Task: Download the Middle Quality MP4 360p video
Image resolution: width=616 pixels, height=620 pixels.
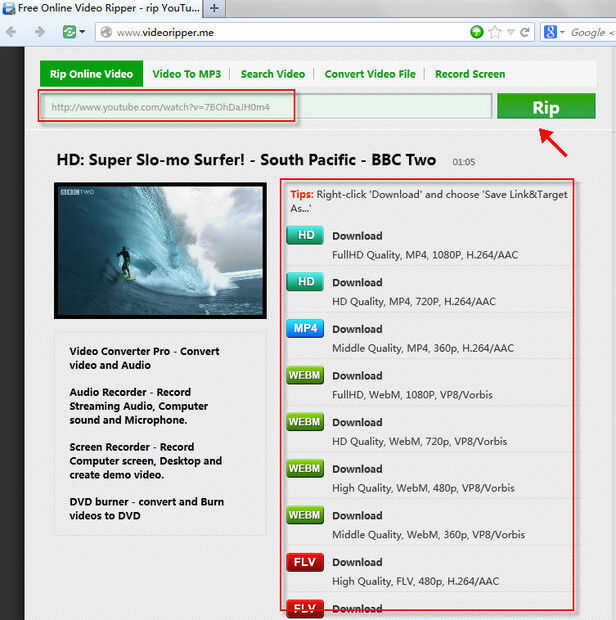Action: point(357,329)
